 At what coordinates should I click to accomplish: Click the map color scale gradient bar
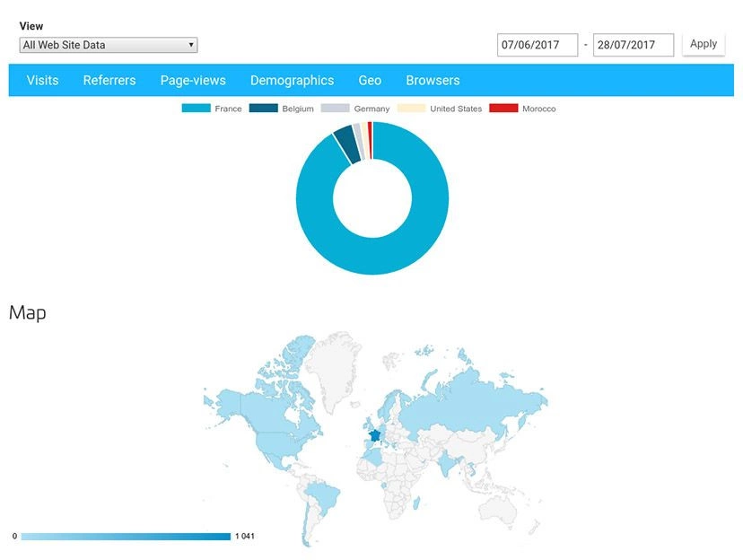(x=126, y=537)
